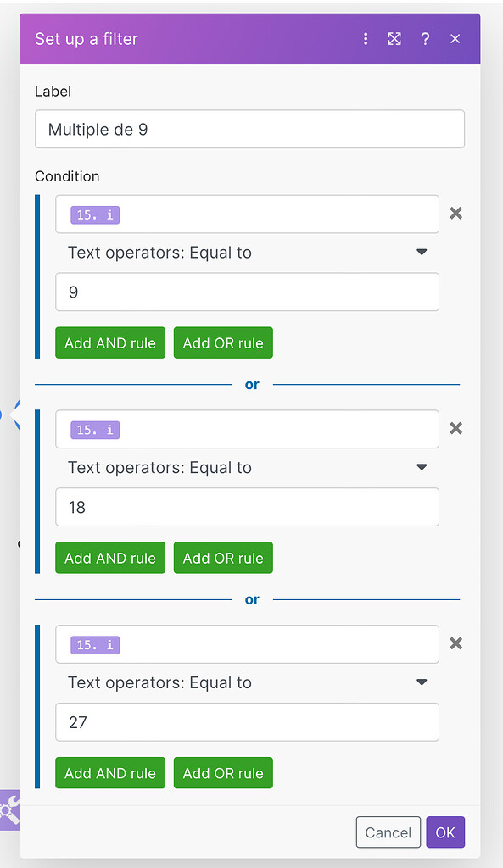Click 'Add OR rule' under the third condition
The width and height of the screenshot is (503, 868).
click(x=223, y=772)
